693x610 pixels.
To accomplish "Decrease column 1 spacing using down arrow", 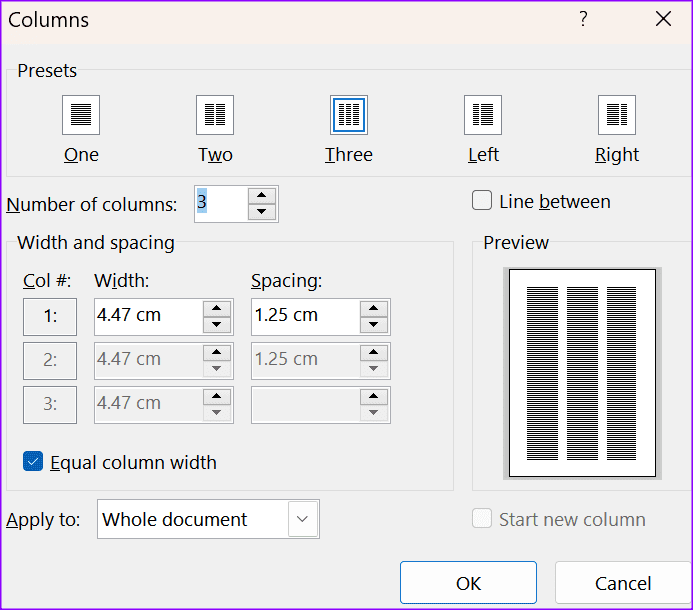I will 374,325.
